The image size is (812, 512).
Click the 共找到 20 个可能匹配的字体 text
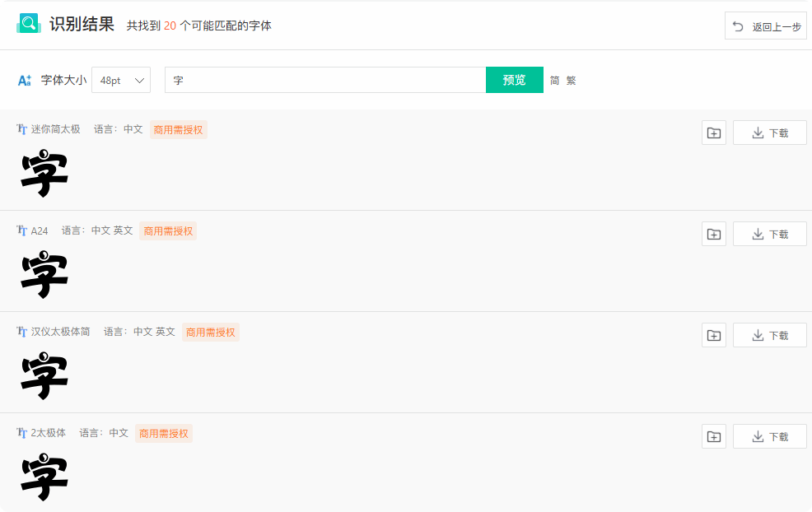pyautogui.click(x=198, y=26)
